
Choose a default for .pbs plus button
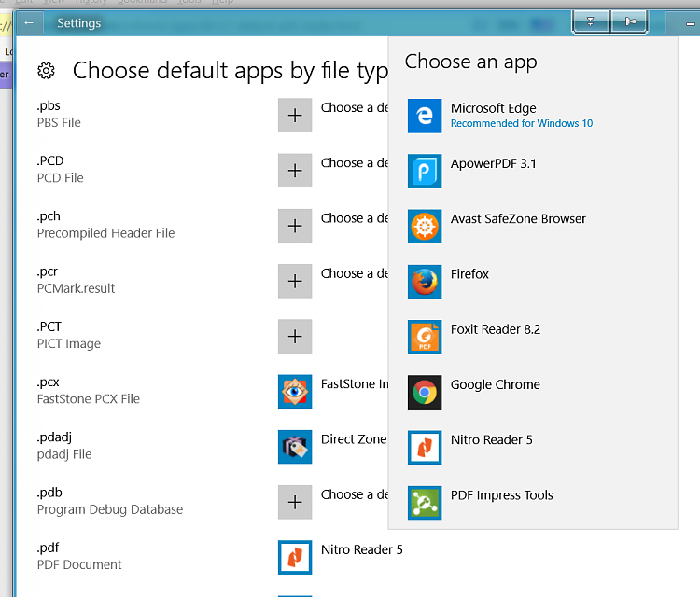[x=295, y=115]
